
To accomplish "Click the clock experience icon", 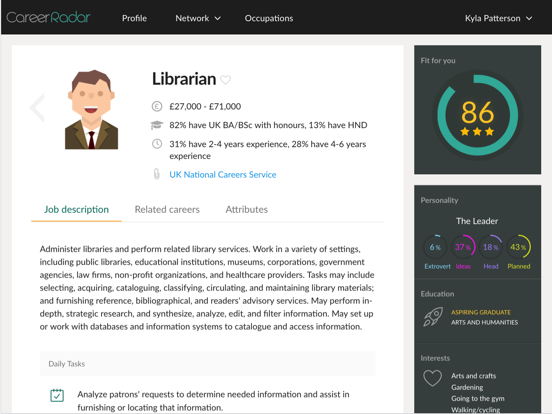I will coord(157,144).
